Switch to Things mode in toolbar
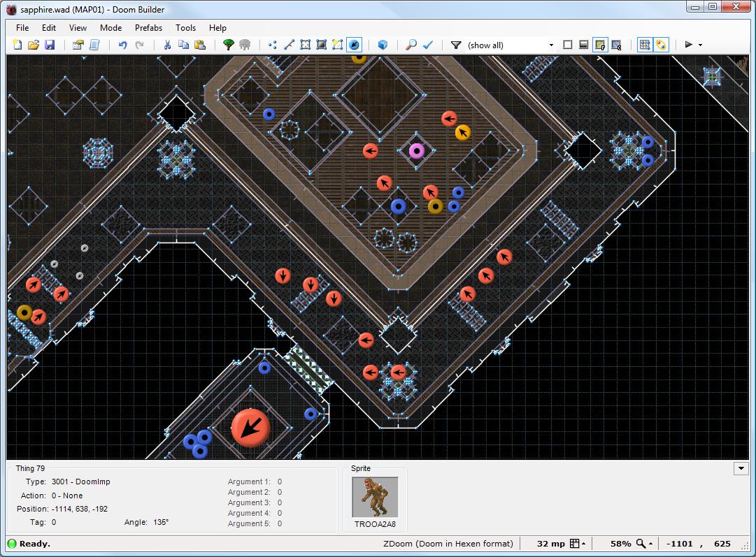756x557 pixels. click(355, 45)
